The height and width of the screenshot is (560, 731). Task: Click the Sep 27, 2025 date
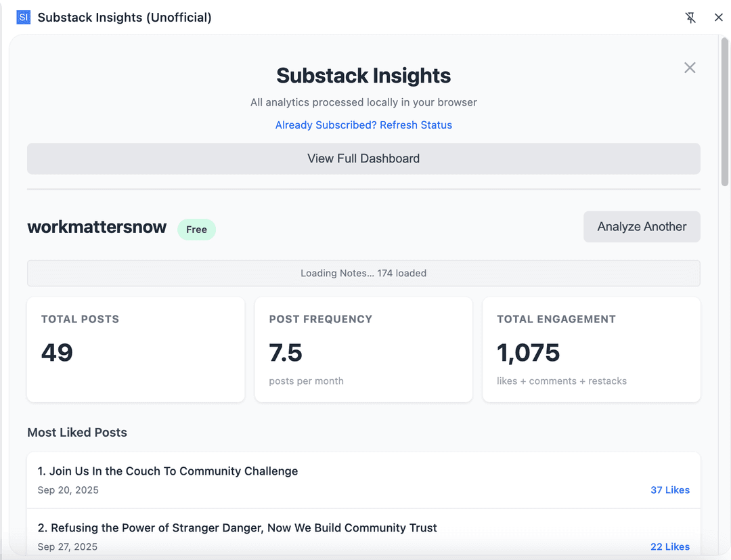click(68, 546)
